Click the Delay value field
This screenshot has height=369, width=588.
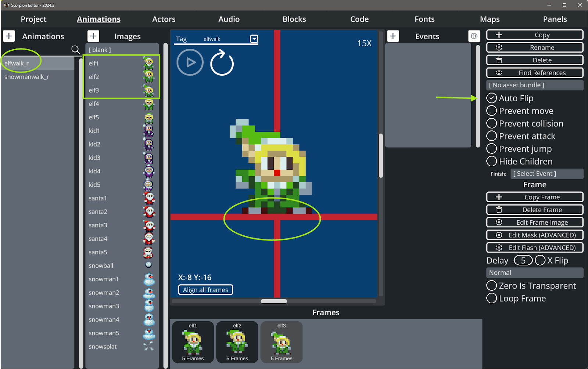523,260
